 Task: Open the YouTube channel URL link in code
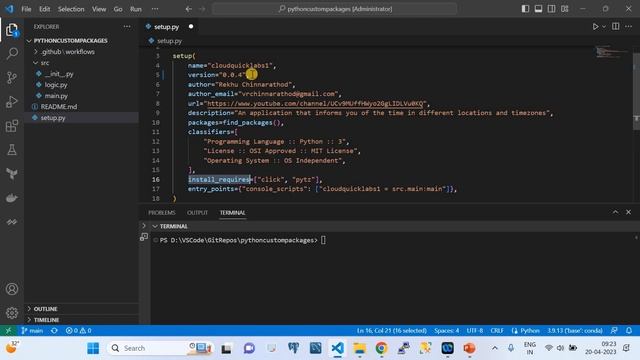coord(315,103)
